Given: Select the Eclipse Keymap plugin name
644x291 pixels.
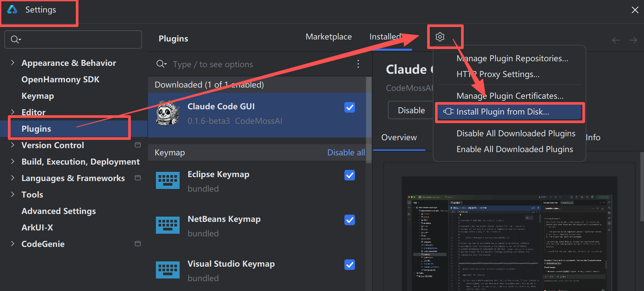Looking at the screenshot, I should pos(218,174).
